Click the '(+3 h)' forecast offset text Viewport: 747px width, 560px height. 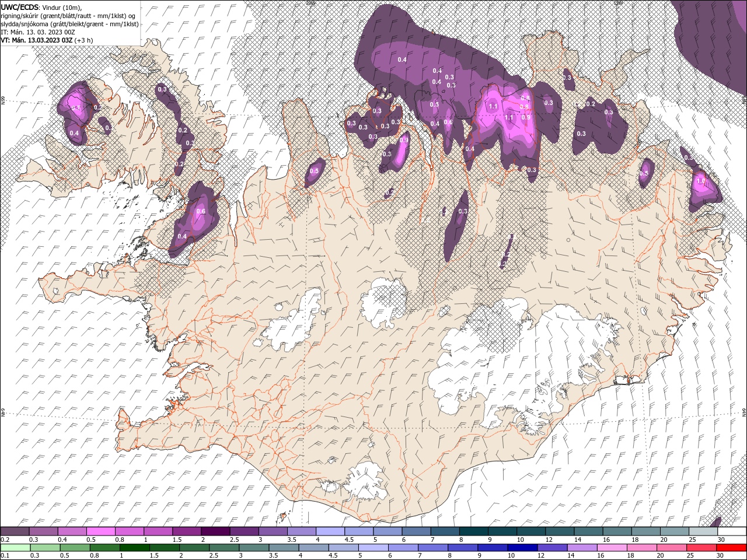coord(83,40)
